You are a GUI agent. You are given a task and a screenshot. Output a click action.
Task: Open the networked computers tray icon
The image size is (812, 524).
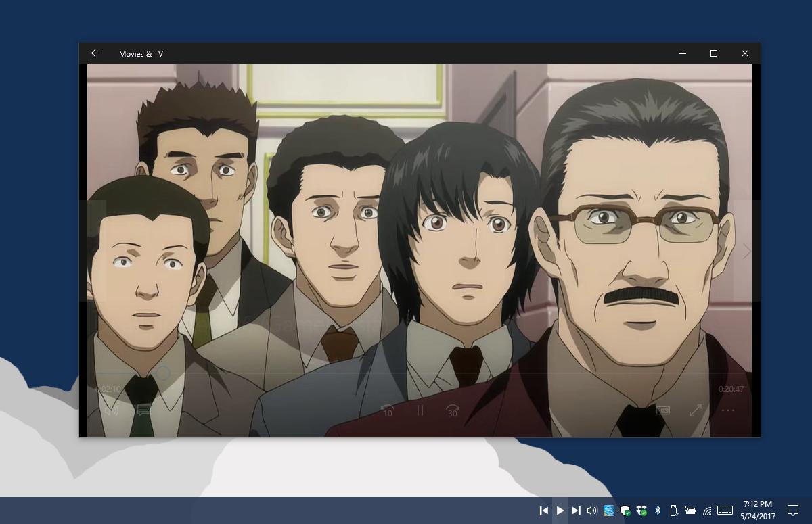pyautogui.click(x=608, y=510)
